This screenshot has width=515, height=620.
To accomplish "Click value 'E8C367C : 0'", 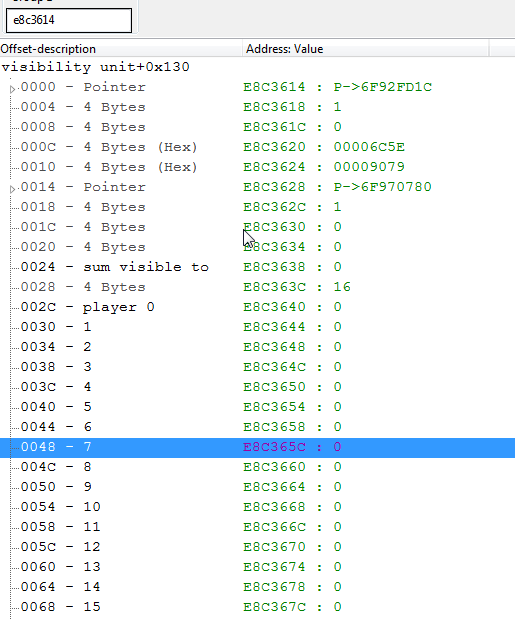I will 292,607.
